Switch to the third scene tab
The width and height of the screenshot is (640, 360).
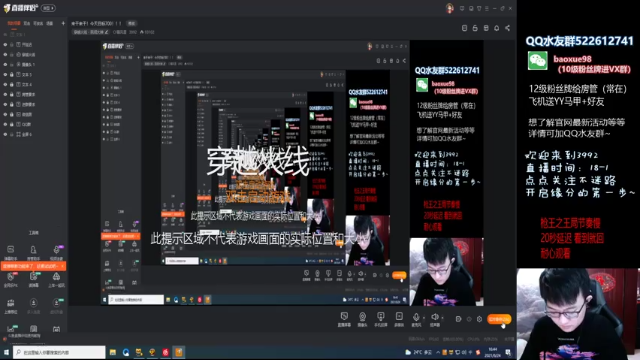pos(38,23)
